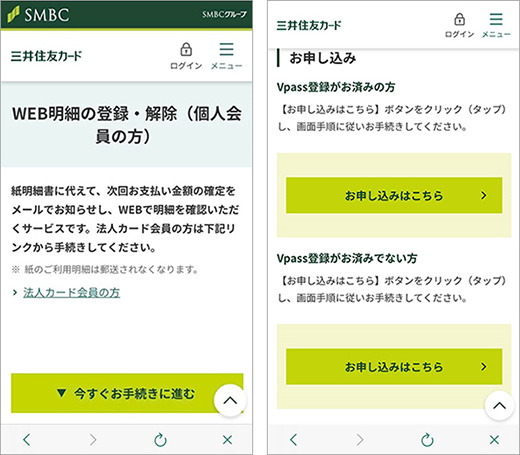This screenshot has height=455, width=520.
Task: Go back in left screen browser bar
Action: pos(27,440)
